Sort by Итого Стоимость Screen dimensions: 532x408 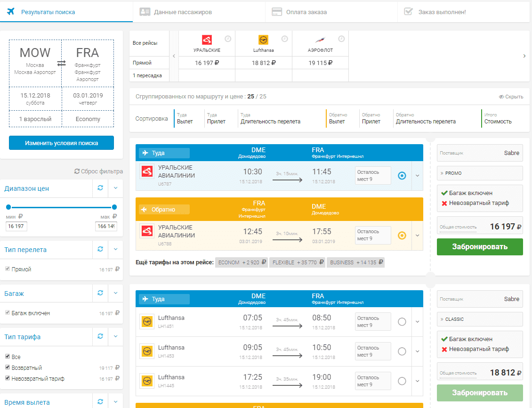498,118
